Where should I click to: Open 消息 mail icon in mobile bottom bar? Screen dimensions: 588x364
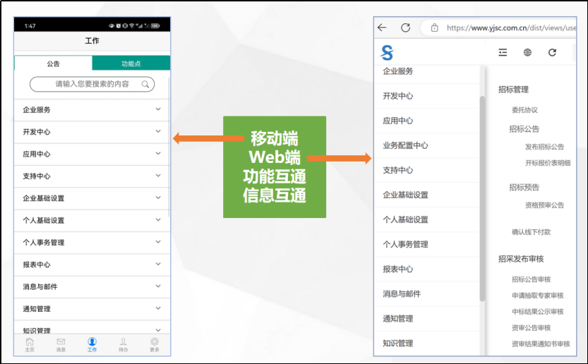click(x=61, y=344)
